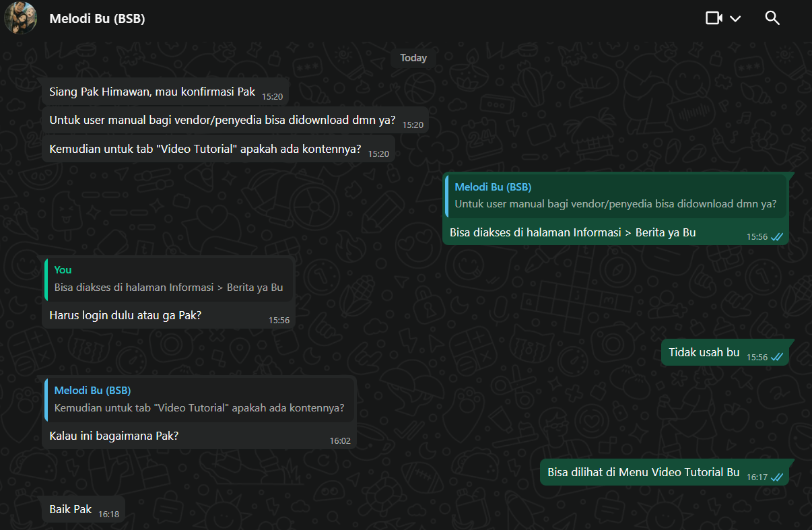Select the 'Baik Pak' message bubble
The height and width of the screenshot is (530, 812).
[71, 509]
